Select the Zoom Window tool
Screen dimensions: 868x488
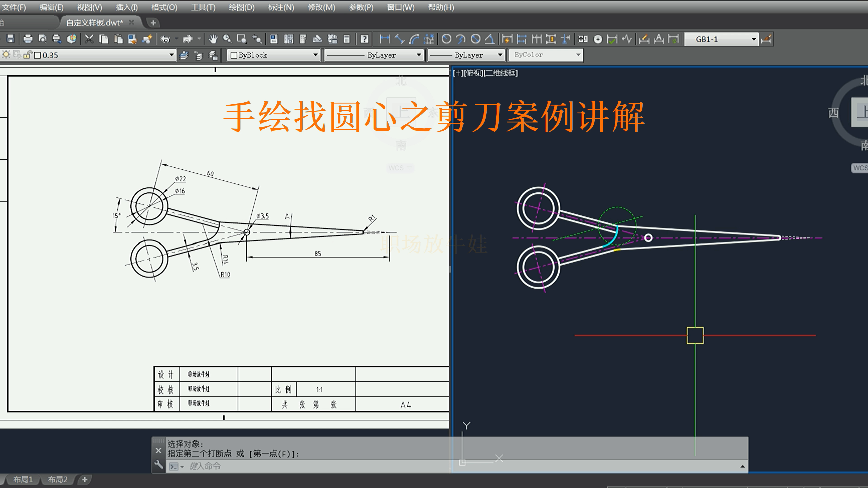[x=242, y=39]
